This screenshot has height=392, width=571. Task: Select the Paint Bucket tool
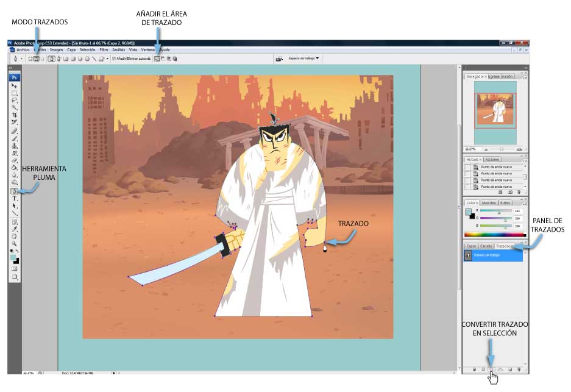[x=14, y=168]
